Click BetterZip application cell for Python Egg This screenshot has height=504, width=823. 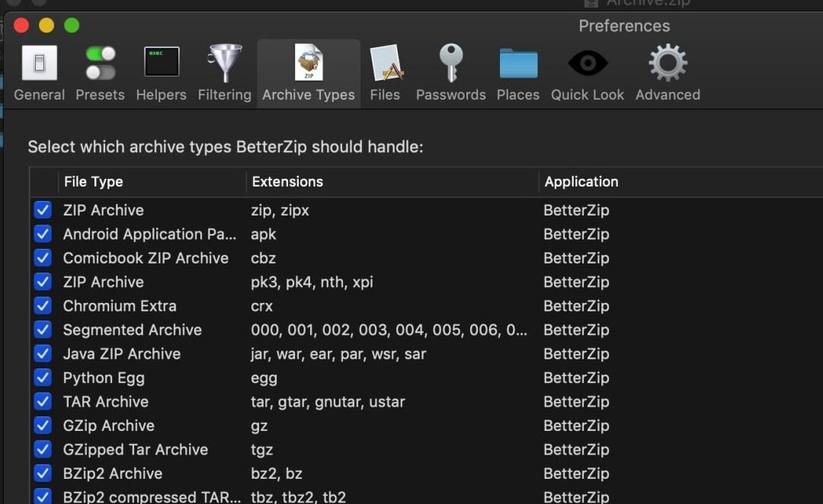576,378
